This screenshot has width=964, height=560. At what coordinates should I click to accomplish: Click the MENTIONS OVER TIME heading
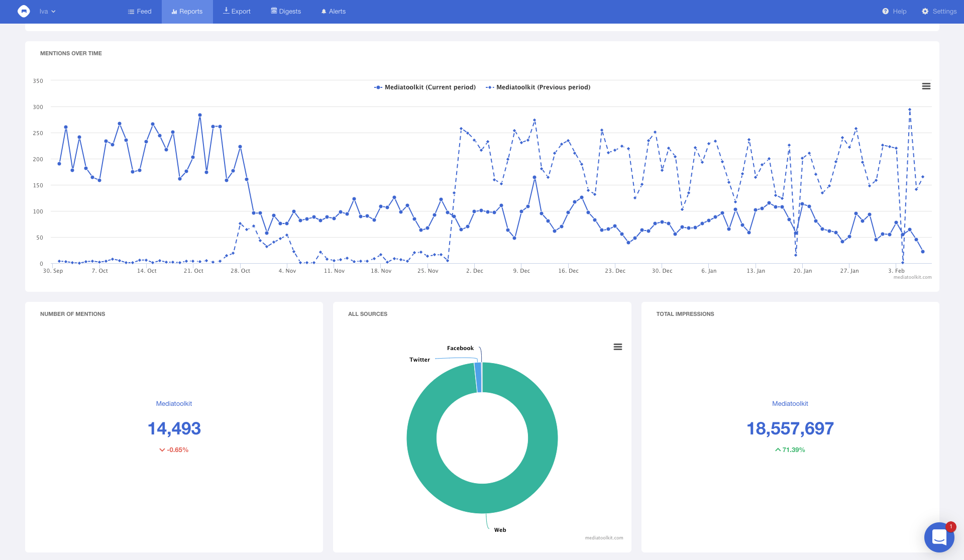(x=71, y=53)
